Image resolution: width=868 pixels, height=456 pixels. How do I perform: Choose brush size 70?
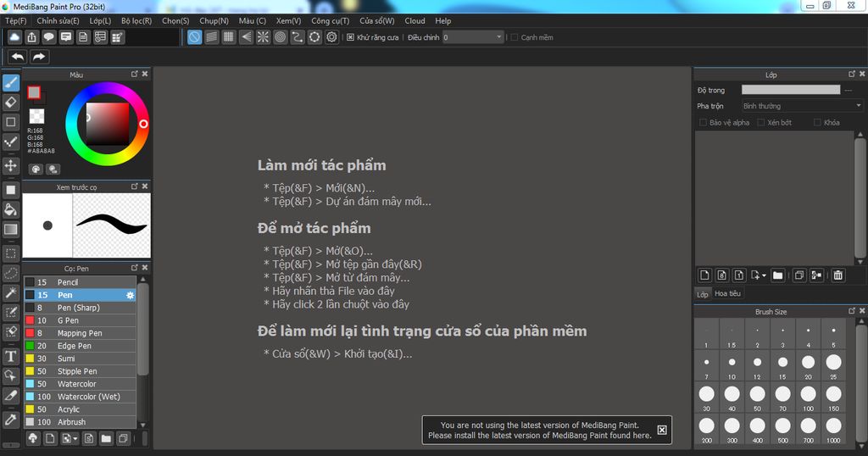[782, 398]
